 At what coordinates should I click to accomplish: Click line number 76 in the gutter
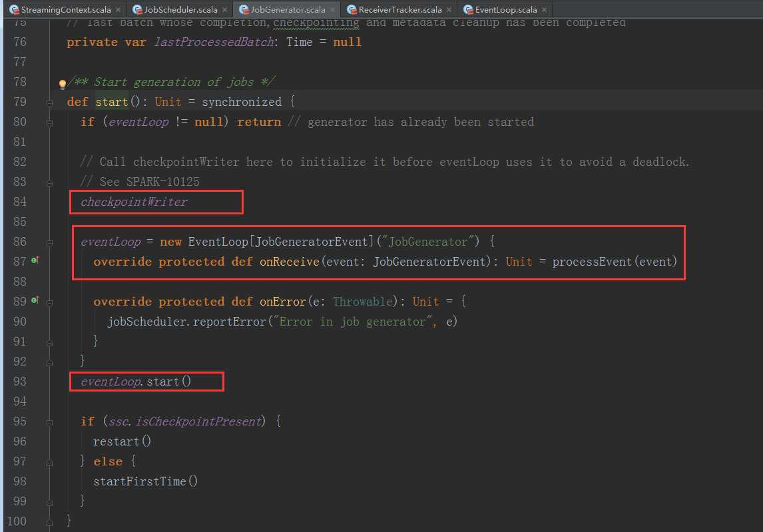pyautogui.click(x=20, y=42)
